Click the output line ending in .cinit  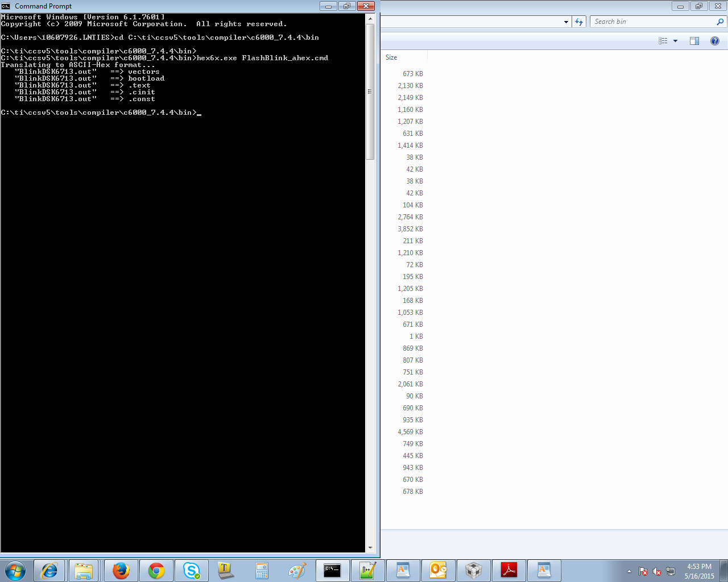click(85, 92)
